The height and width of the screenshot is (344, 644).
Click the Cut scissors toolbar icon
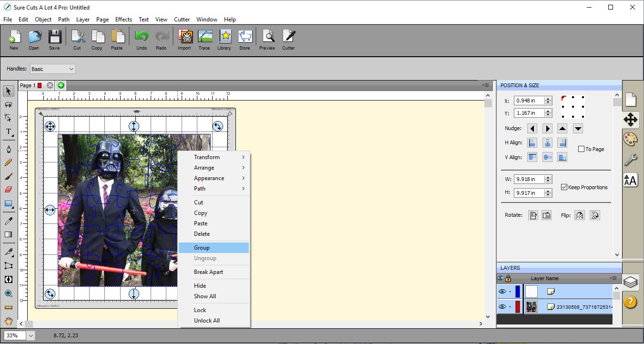click(x=77, y=40)
